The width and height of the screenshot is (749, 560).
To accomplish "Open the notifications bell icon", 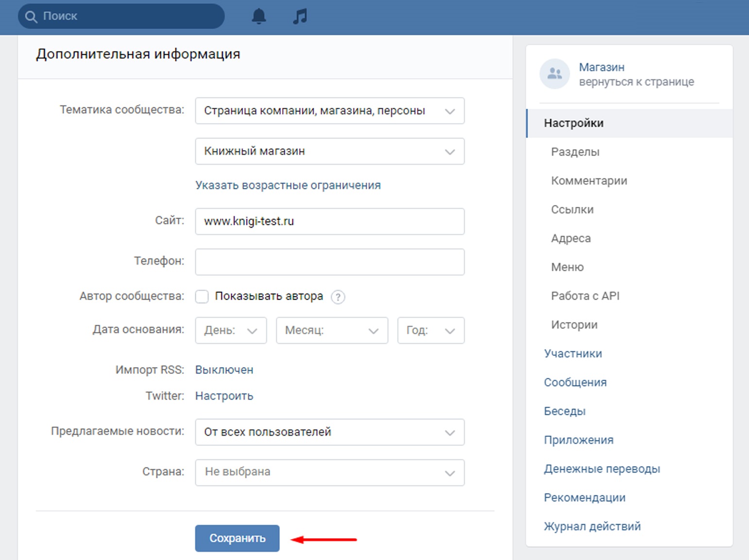I will click(259, 17).
